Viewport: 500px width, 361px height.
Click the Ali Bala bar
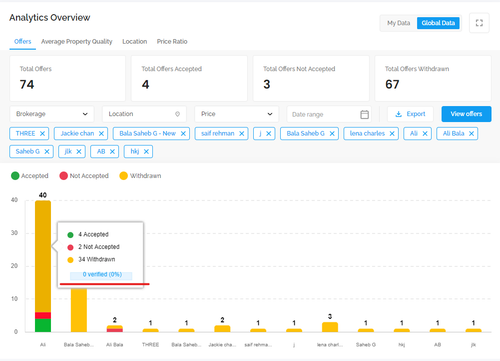115,329
